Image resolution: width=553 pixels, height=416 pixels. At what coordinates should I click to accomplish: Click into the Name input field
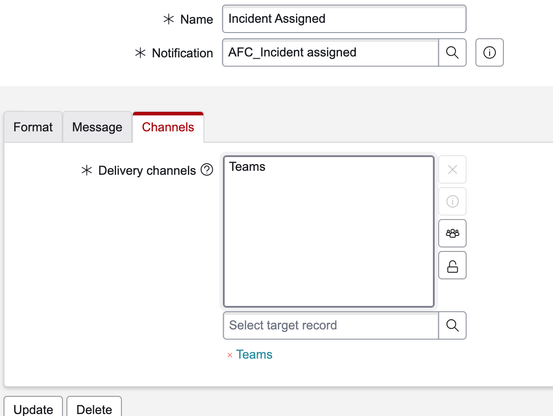(344, 19)
